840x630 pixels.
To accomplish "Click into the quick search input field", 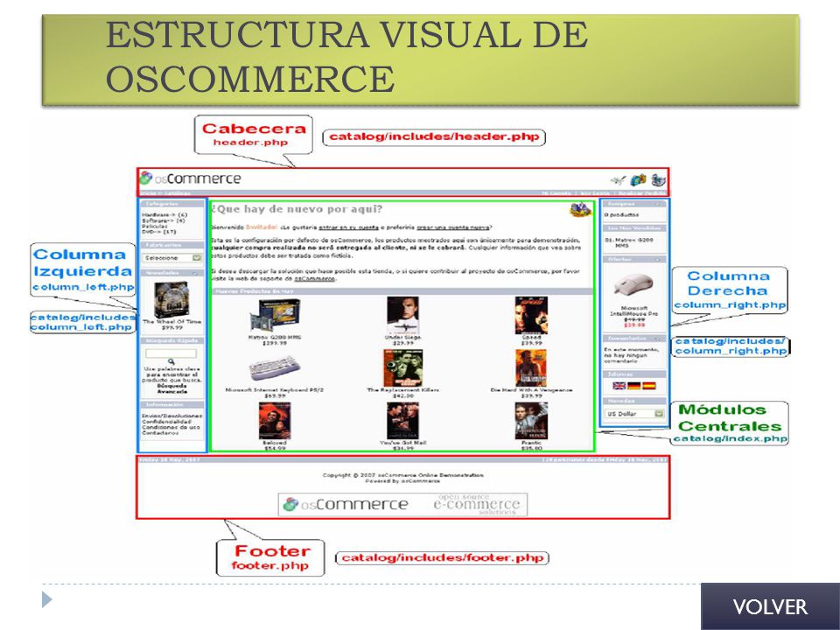I will pos(171,353).
